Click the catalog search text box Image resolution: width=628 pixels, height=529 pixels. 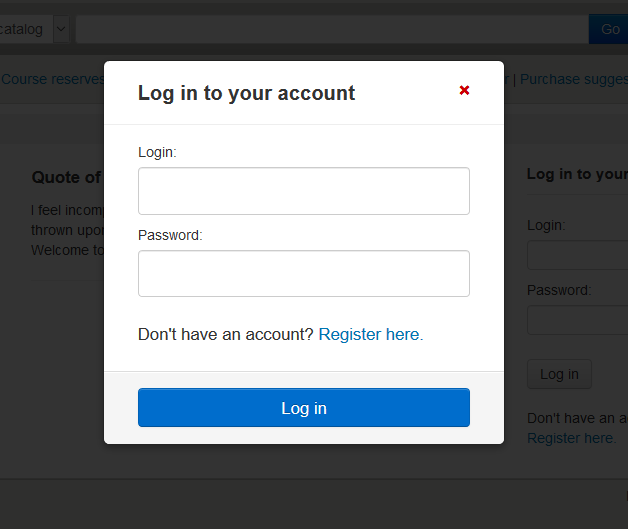330,29
